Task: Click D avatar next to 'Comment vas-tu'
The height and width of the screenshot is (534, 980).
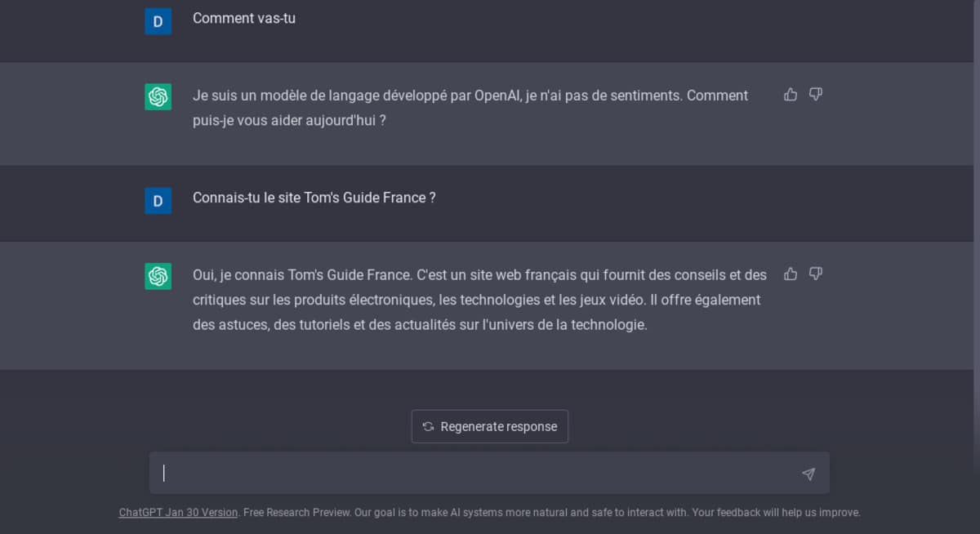Action: click(158, 21)
